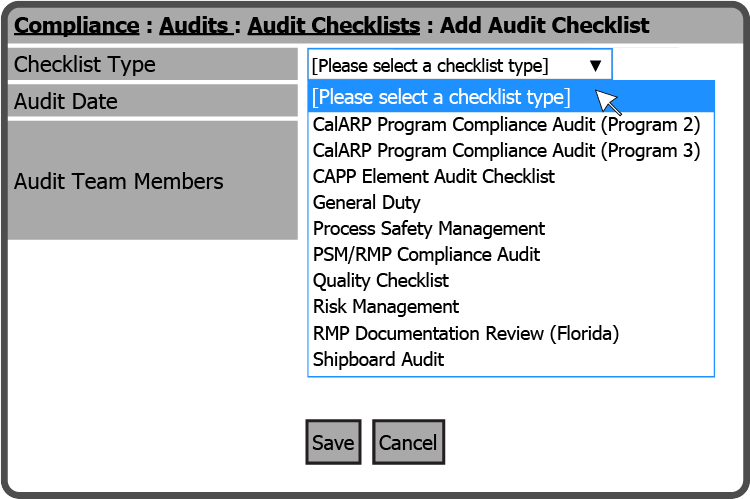Screen dimensions: 750x499
Task: Pick General Duty from the list
Action: coord(366,203)
